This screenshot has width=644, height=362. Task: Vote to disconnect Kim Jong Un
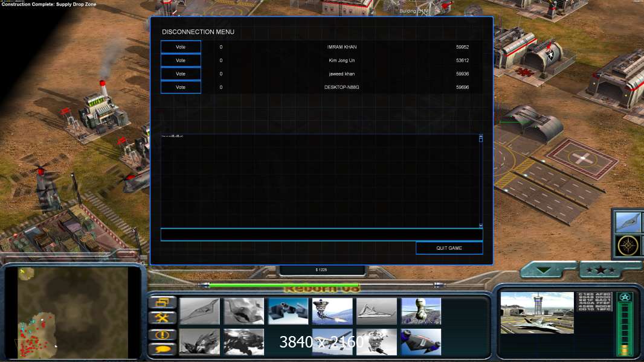coord(181,60)
